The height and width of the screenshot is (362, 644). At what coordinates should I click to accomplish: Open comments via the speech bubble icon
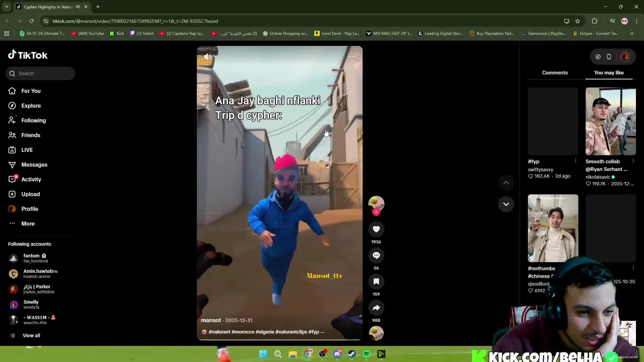coord(376,255)
